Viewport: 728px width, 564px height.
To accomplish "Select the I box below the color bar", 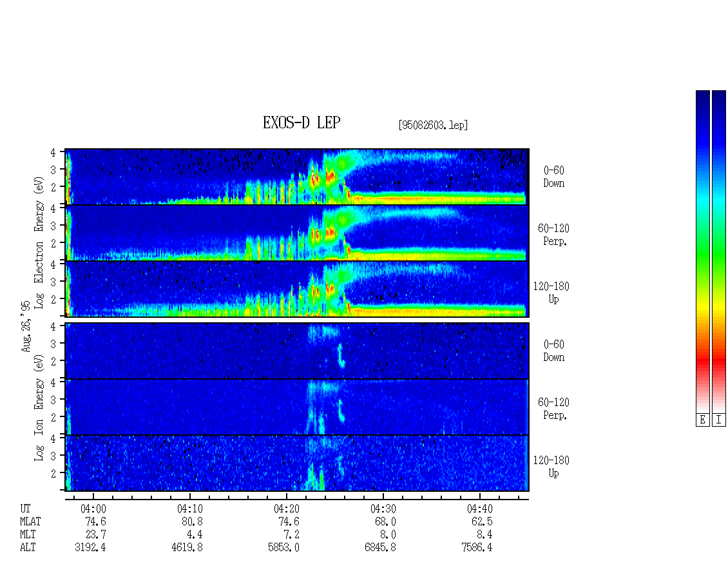I will tap(719, 420).
